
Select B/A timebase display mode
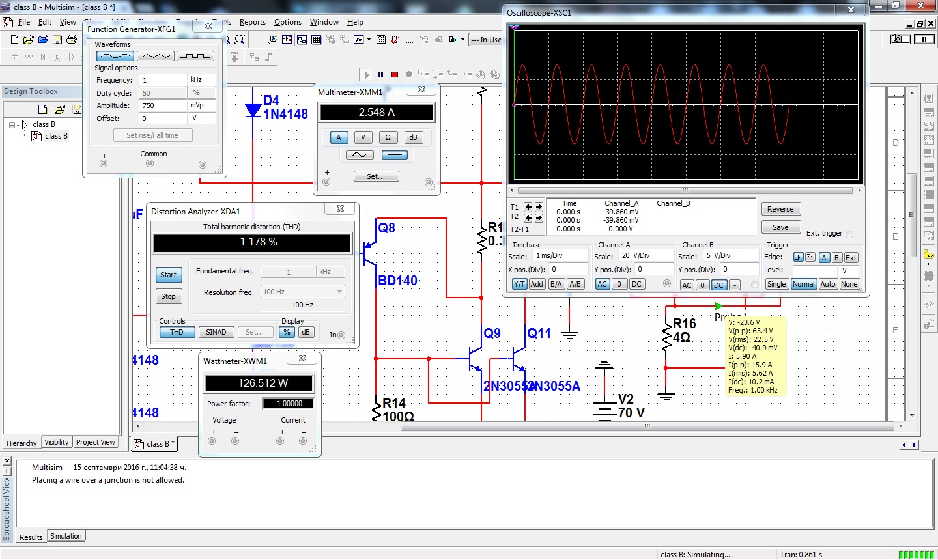[556, 284]
